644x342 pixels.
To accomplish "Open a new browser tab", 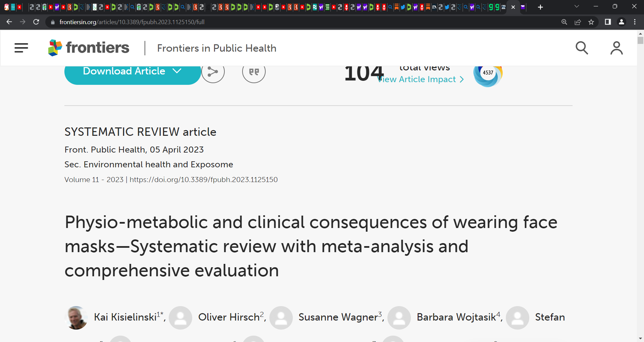I will 540,7.
